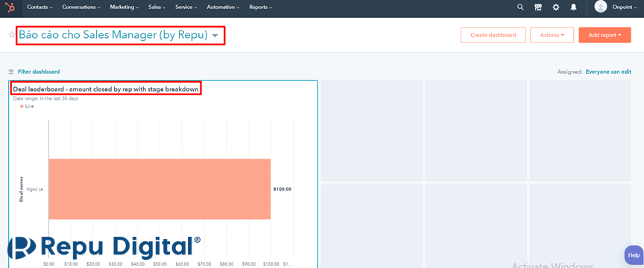Viewport: 644px width, 268px height.
Task: Click the Ngoc Le salmon bar
Action: pyautogui.click(x=160, y=189)
